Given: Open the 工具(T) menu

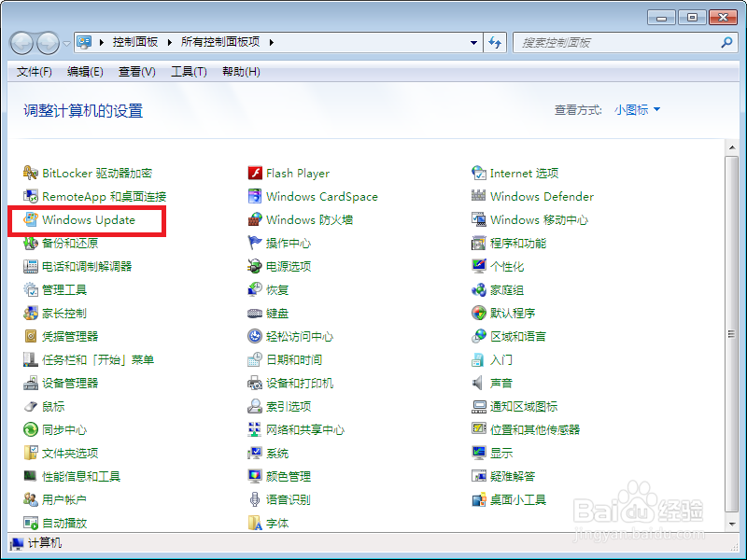Looking at the screenshot, I should (x=190, y=72).
